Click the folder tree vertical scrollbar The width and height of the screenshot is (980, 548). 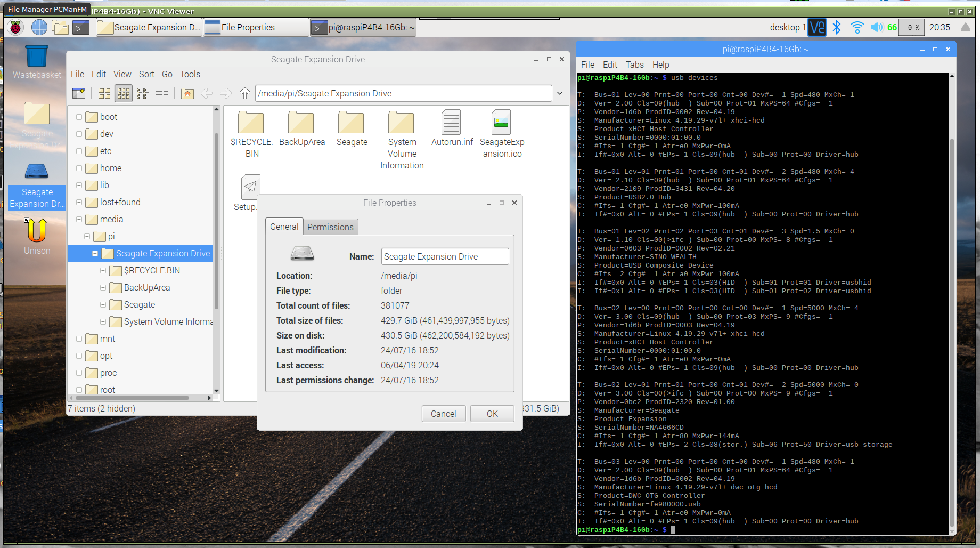click(x=216, y=221)
